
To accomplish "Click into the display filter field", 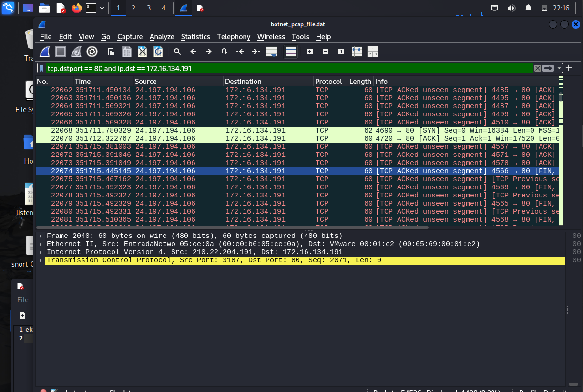I will 289,68.
